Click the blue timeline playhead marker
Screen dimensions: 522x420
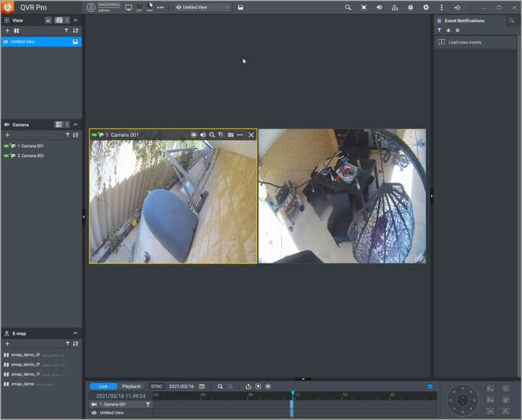(292, 393)
